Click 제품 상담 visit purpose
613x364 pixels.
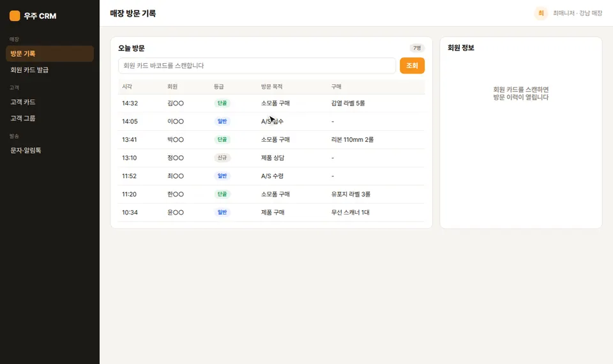[x=273, y=158]
